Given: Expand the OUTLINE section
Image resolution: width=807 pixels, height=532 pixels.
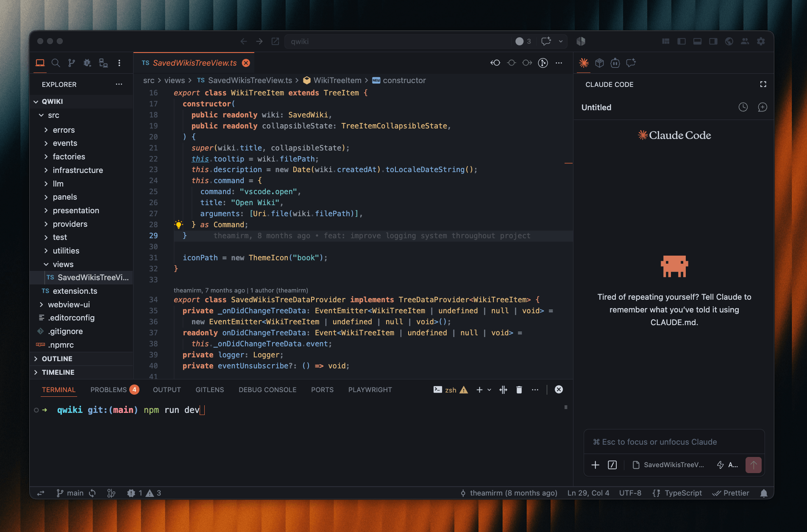Looking at the screenshot, I should 81,359.
